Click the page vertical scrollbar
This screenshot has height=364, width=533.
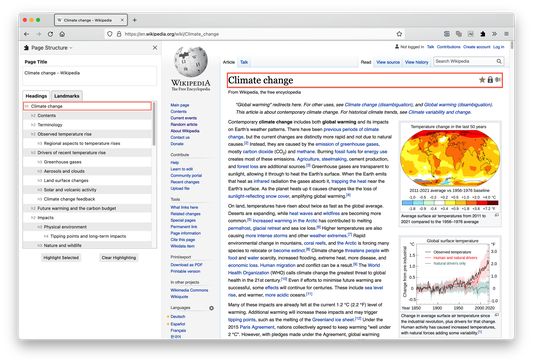tap(512, 45)
